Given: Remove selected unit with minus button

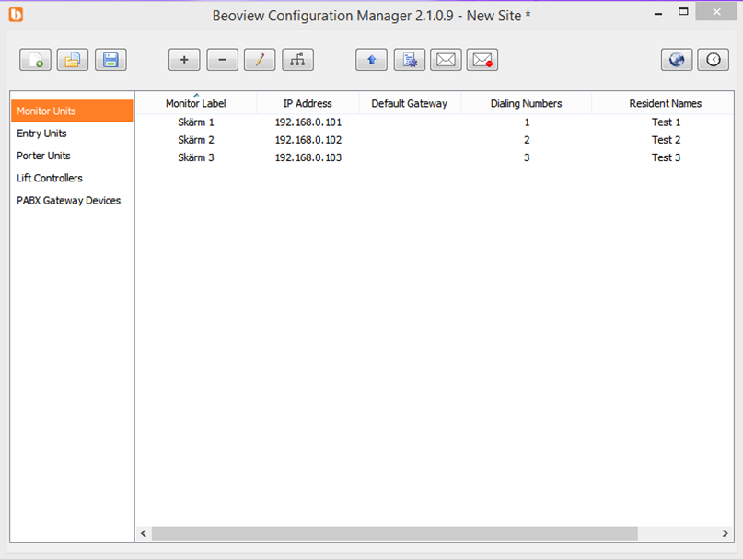Looking at the screenshot, I should tap(222, 60).
